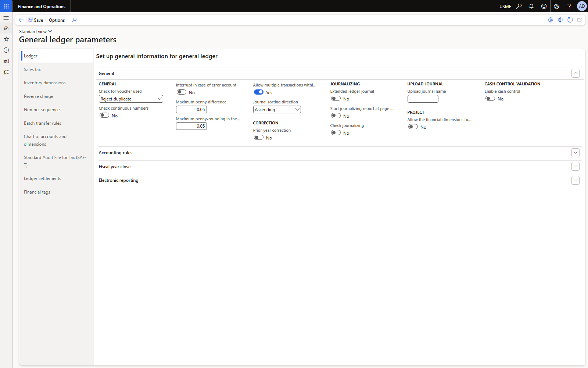588x368 pixels.
Task: Open Recent clock icon in sidebar
Action: click(6, 50)
